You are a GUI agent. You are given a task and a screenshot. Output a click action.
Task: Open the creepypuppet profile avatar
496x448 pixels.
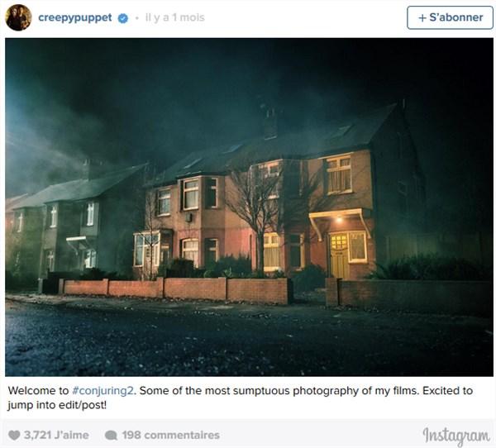(x=18, y=17)
